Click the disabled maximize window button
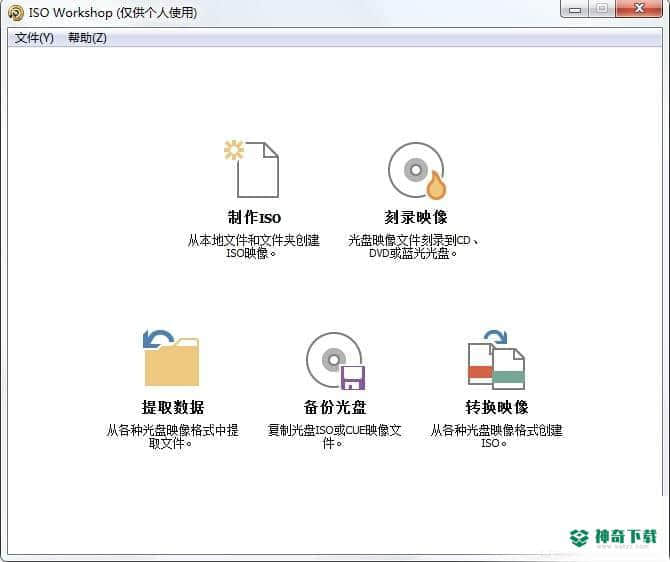 [602, 9]
